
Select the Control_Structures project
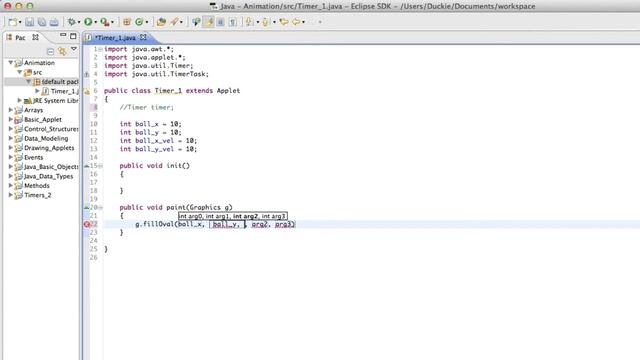point(51,129)
